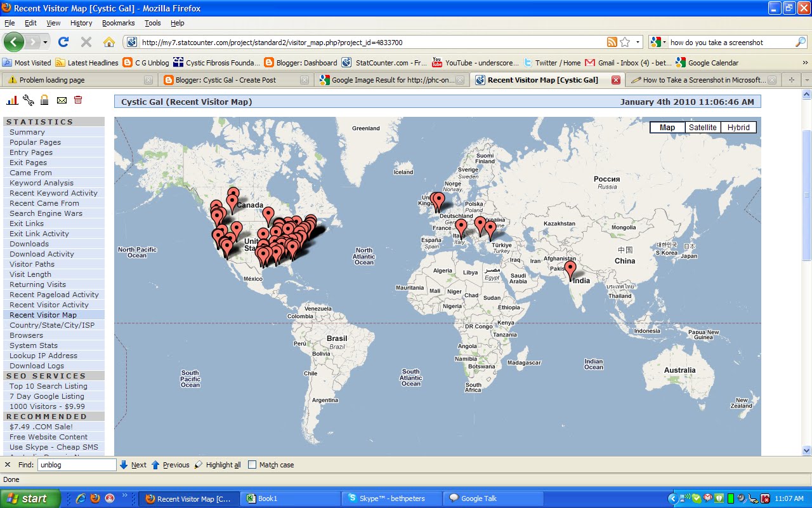Click the red trash can delete icon

[78, 100]
